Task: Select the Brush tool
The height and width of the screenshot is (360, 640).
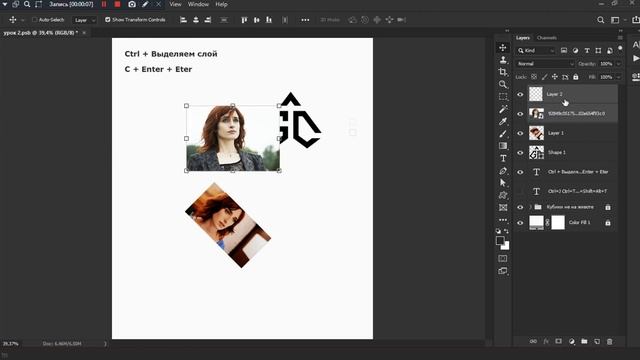Action: pyautogui.click(x=503, y=133)
